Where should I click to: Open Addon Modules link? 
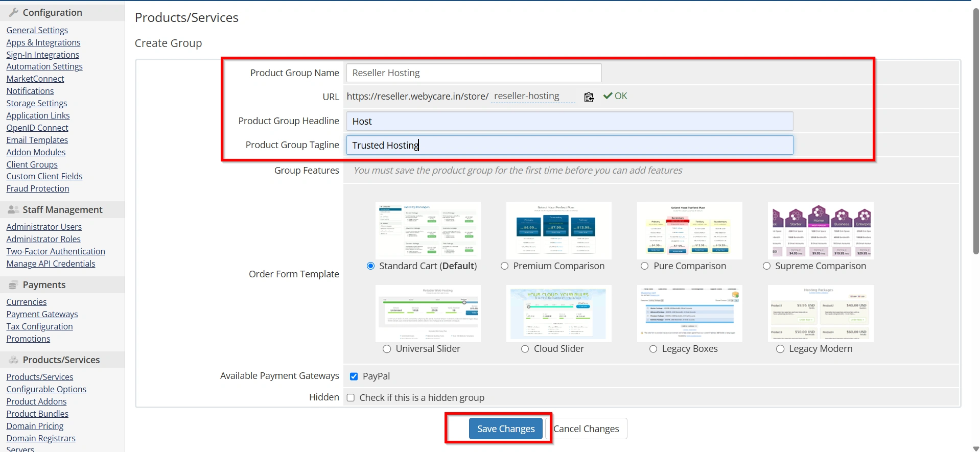tap(36, 152)
